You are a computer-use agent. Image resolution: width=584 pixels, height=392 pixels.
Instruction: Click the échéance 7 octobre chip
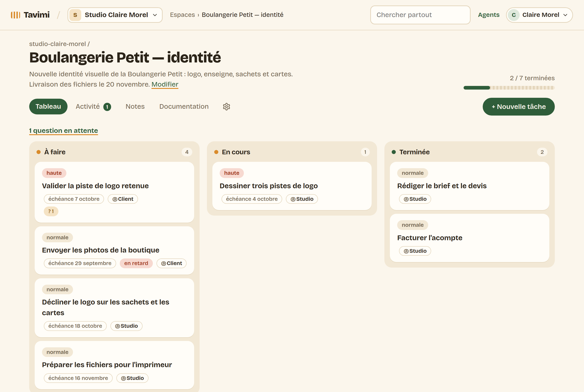(x=74, y=199)
